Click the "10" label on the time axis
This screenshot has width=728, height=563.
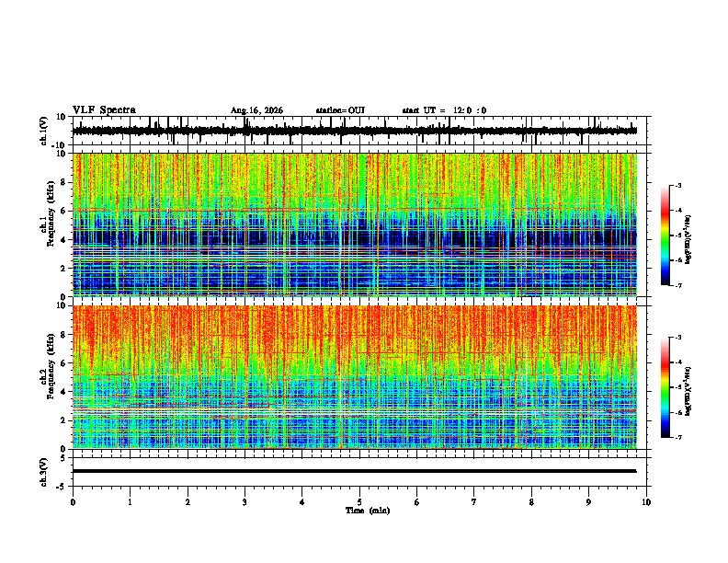(646, 502)
